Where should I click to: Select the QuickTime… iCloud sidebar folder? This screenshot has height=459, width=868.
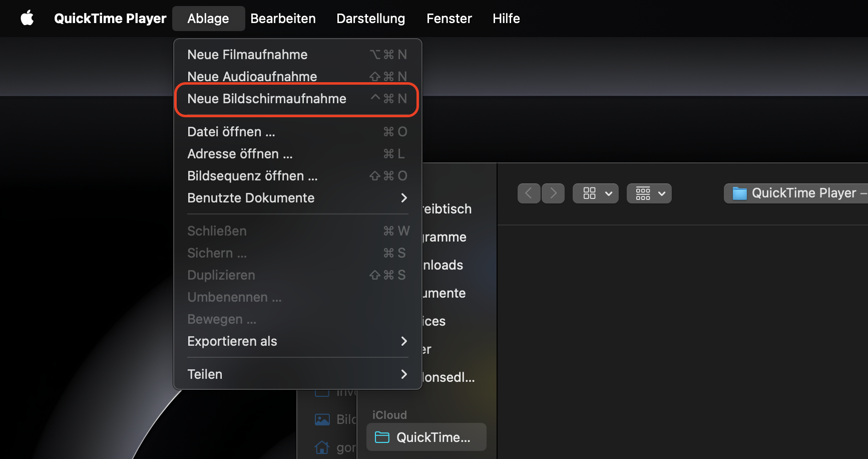pyautogui.click(x=426, y=437)
